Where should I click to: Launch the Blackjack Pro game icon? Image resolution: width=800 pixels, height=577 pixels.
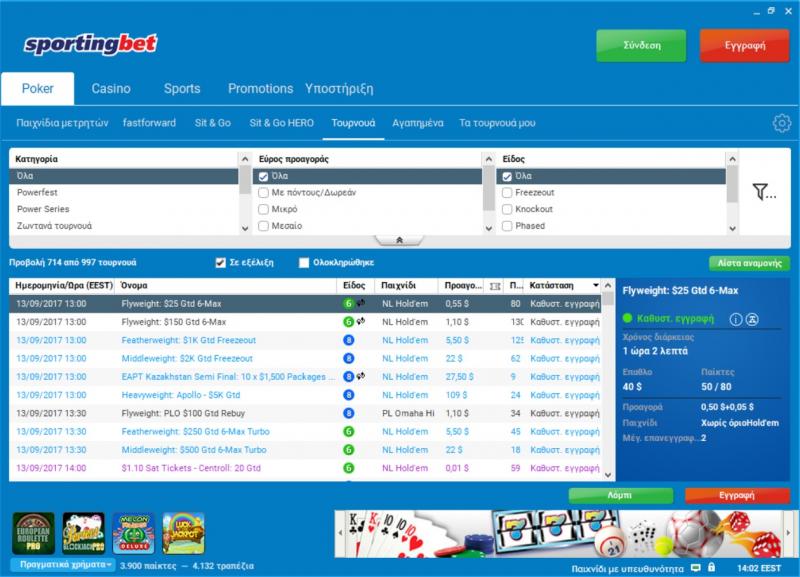click(82, 533)
